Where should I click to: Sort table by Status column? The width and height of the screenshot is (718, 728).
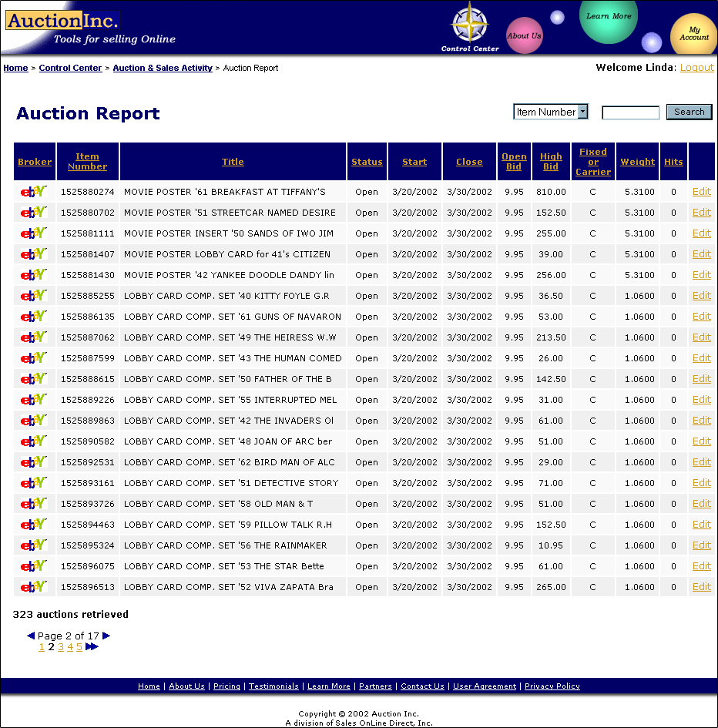click(367, 162)
